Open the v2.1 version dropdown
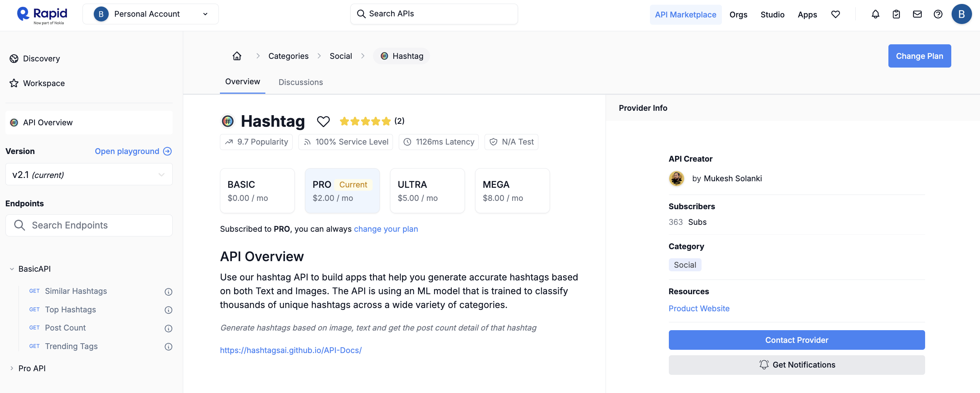Screen dimensions: 980x393 click(89, 174)
